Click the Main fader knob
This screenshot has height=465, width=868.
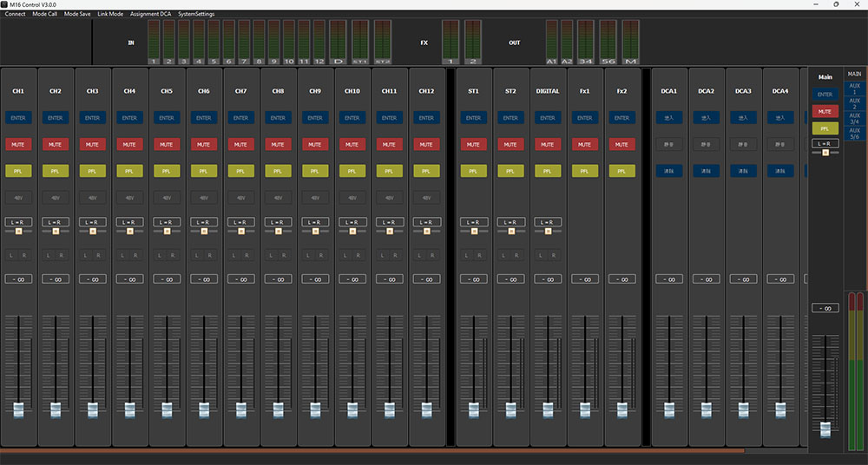pos(825,429)
